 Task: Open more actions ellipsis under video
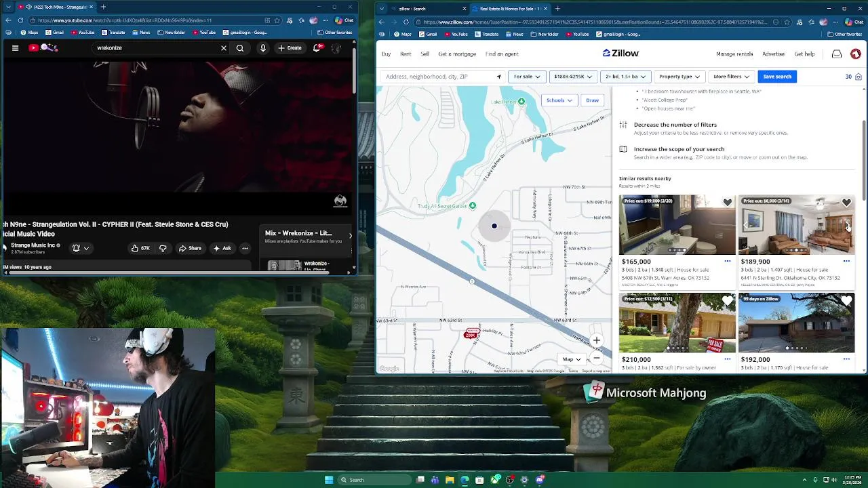pos(245,248)
